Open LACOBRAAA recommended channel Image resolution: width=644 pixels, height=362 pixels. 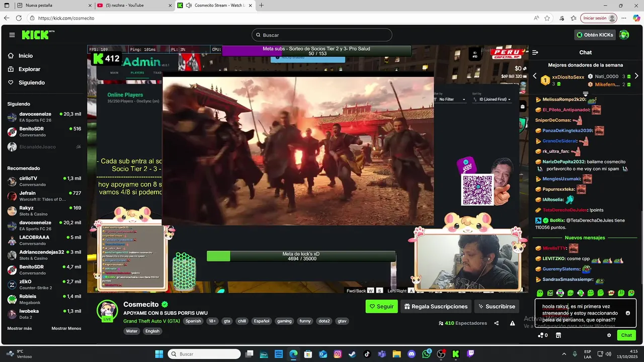44,240
